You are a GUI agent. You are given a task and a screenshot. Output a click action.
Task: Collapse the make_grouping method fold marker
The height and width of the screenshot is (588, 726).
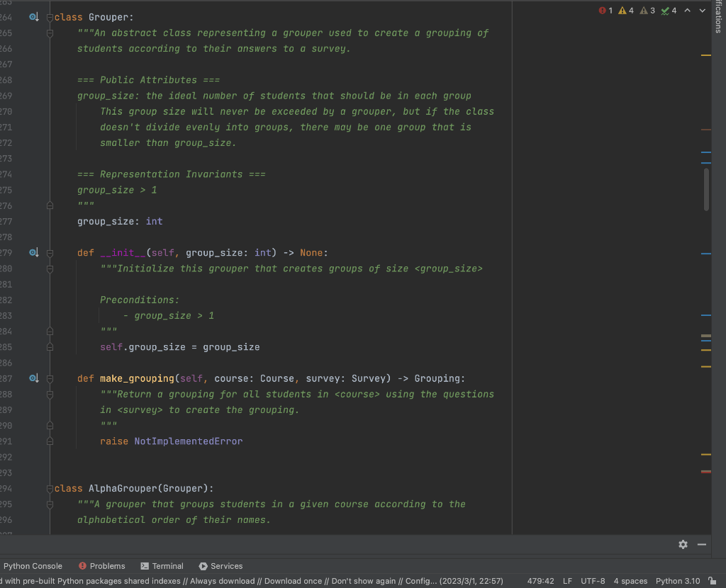click(x=50, y=379)
